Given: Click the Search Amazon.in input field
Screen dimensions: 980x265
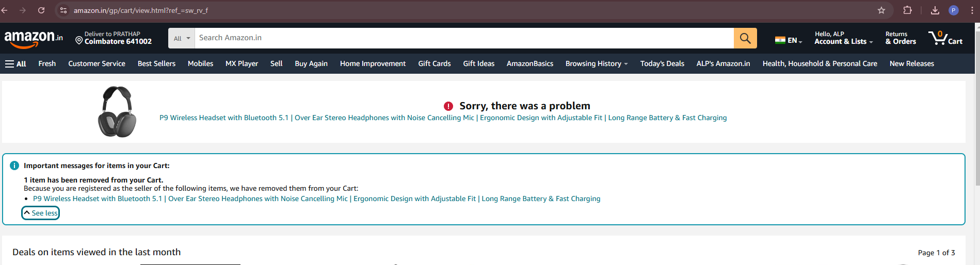Looking at the screenshot, I should point(464,38).
